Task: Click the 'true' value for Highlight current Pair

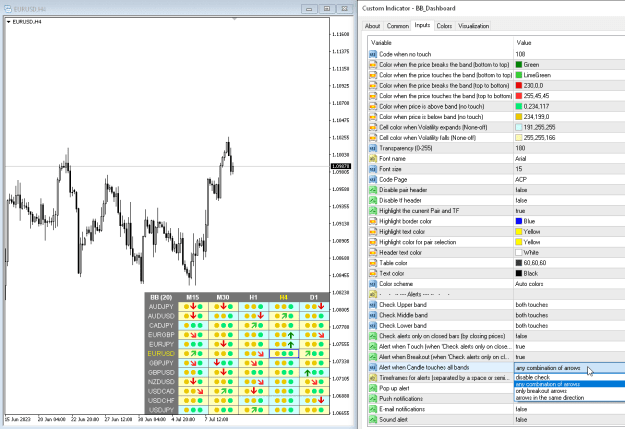Action: click(x=520, y=211)
